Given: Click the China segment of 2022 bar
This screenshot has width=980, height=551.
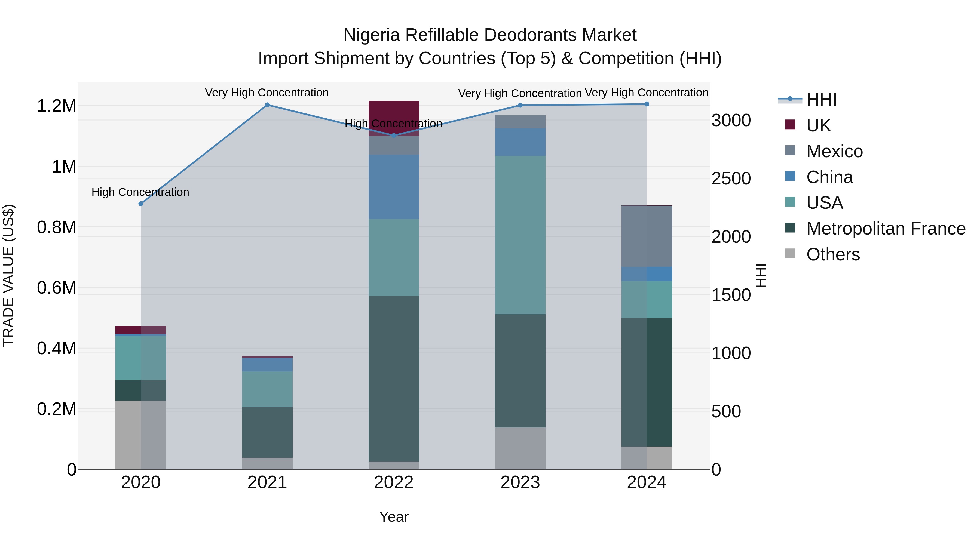Looking at the screenshot, I should point(394,187).
